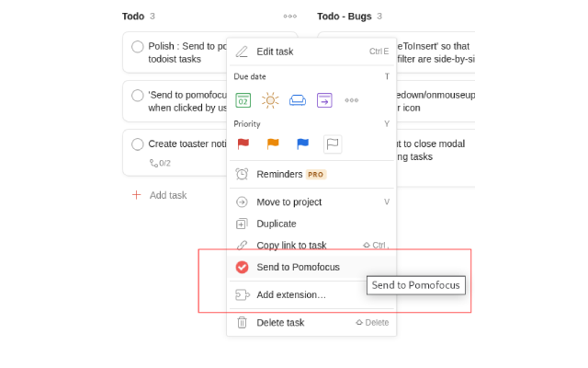Click the Delete task trash icon
588x368 pixels.
tap(243, 322)
